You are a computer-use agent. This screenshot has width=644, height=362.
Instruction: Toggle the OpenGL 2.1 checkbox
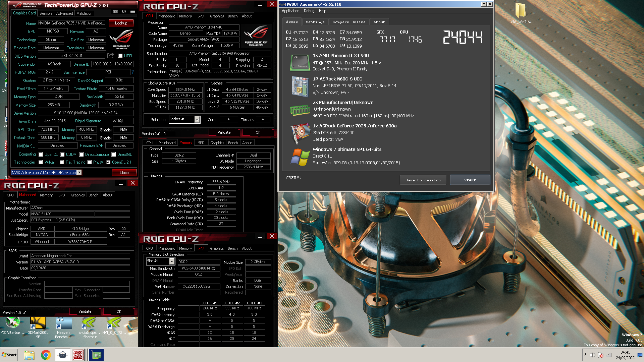108,162
